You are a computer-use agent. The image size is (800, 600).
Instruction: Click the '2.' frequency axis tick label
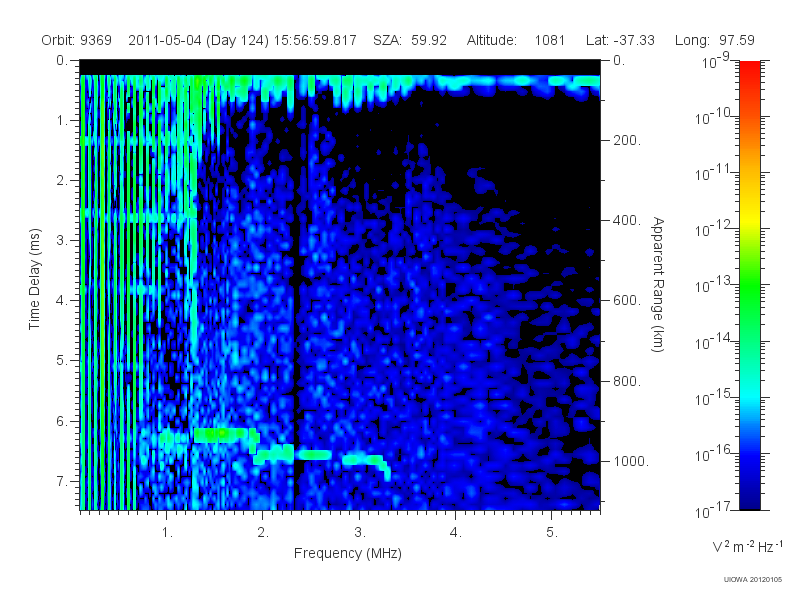[x=263, y=533]
